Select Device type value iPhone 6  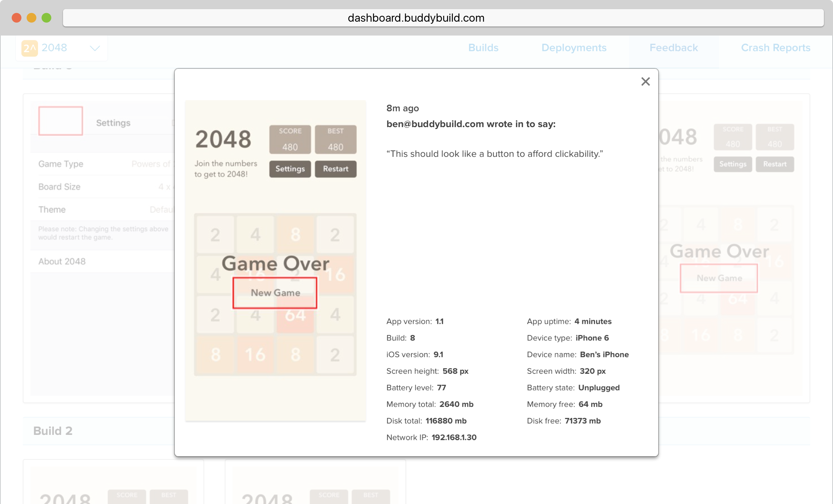pos(592,338)
